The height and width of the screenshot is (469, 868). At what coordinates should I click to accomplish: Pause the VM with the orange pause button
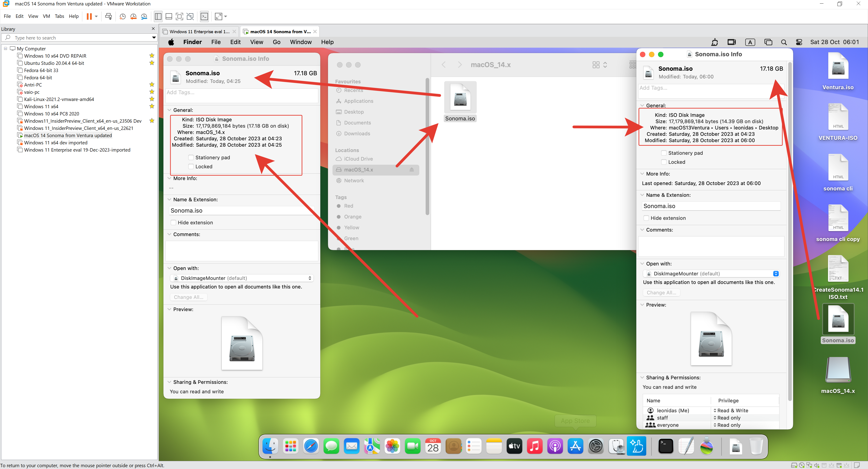(x=89, y=16)
